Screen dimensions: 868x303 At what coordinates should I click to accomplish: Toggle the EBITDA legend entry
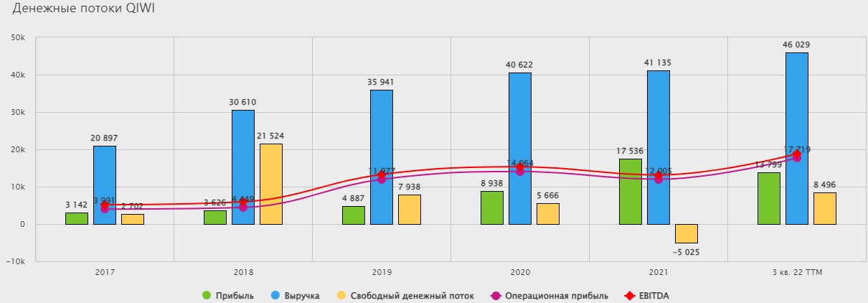[x=646, y=295]
